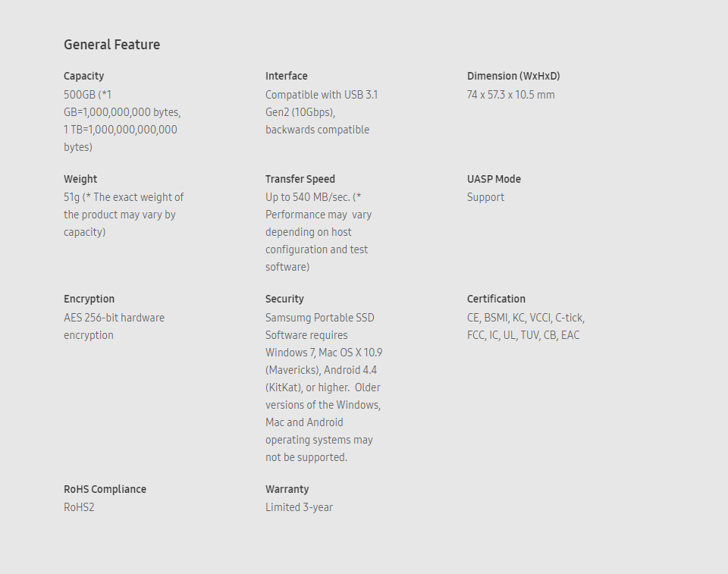This screenshot has height=574, width=728.
Task: Click the Limited 3-year warranty text
Action: (x=299, y=507)
